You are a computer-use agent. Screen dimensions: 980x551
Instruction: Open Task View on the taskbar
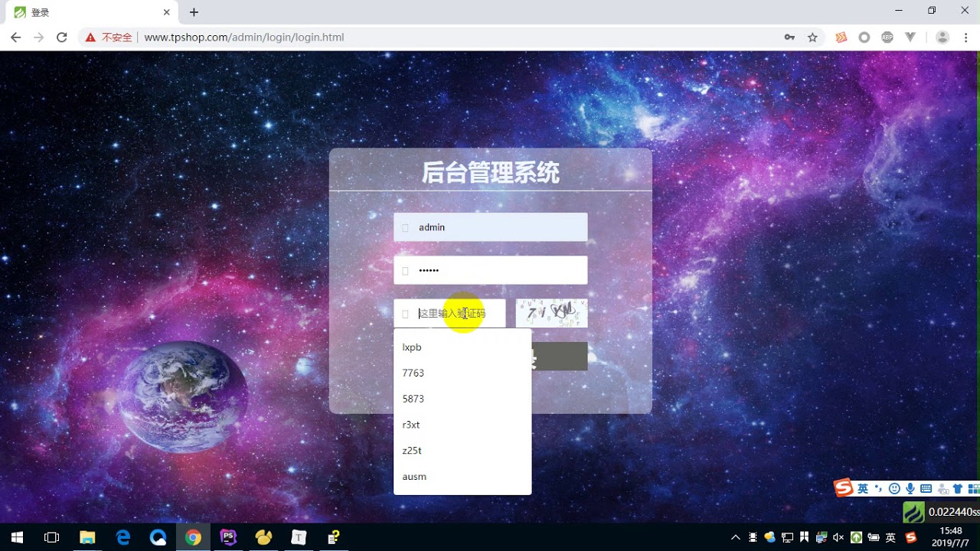(52, 537)
